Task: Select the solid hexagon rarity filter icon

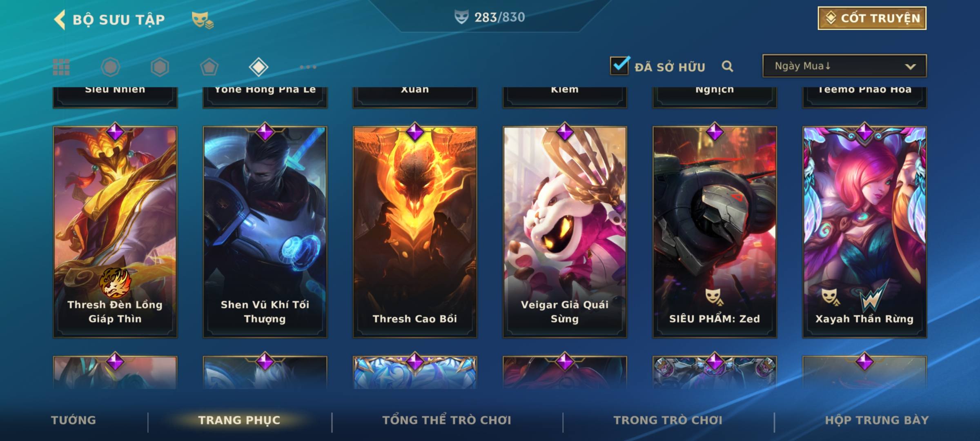Action: (x=160, y=67)
